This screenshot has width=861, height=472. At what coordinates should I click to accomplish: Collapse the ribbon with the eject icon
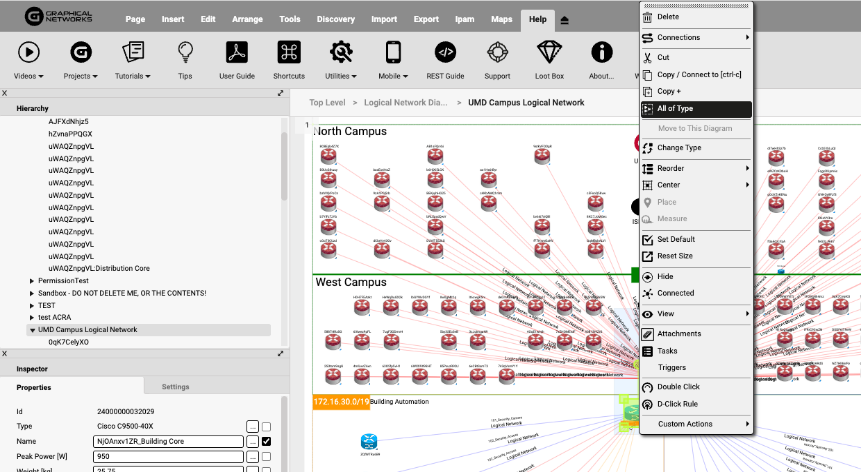pyautogui.click(x=565, y=20)
